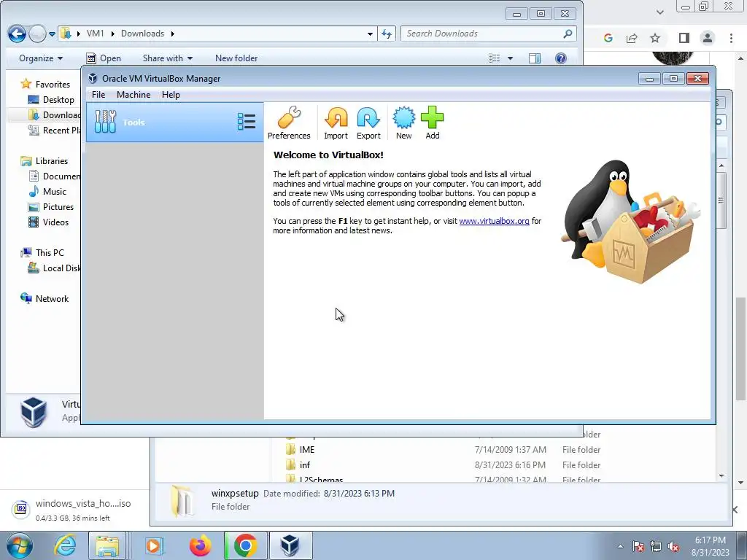The width and height of the screenshot is (747, 560).
Task: Click Chrome tab search chevron
Action: pyautogui.click(x=659, y=12)
